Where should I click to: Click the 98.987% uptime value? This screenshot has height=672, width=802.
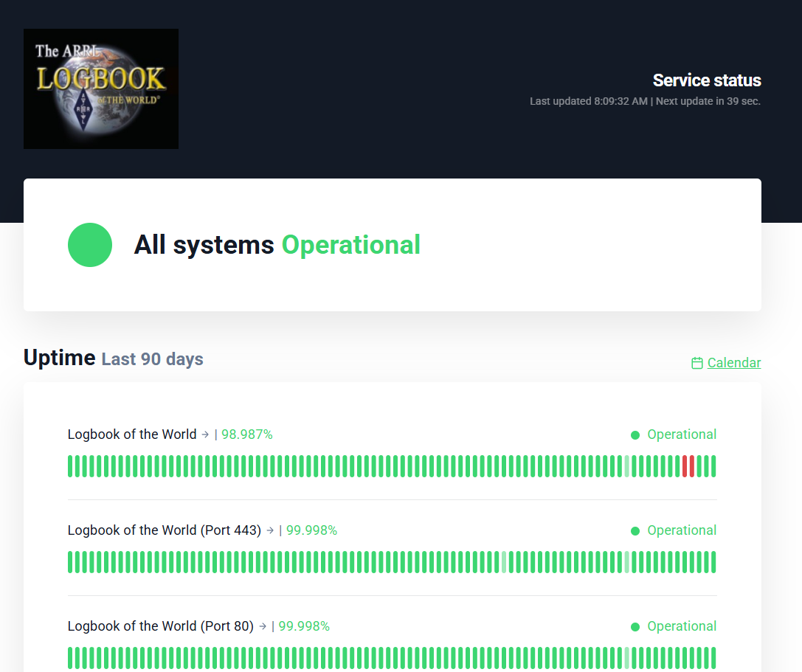[x=247, y=434]
